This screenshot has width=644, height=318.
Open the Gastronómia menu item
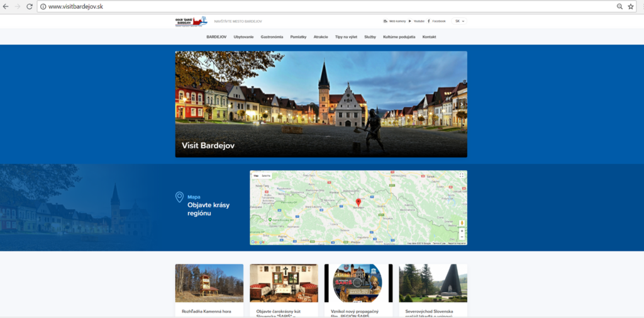tap(272, 37)
